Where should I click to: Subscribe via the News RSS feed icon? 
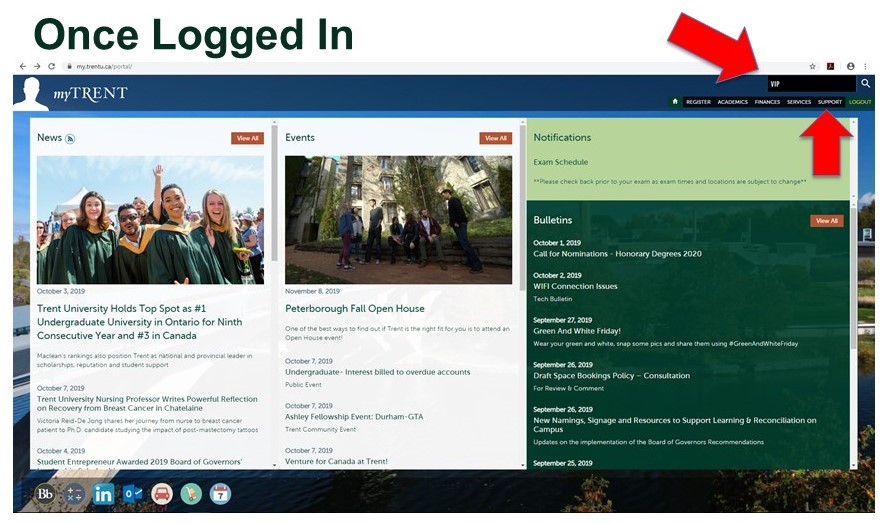(70, 139)
